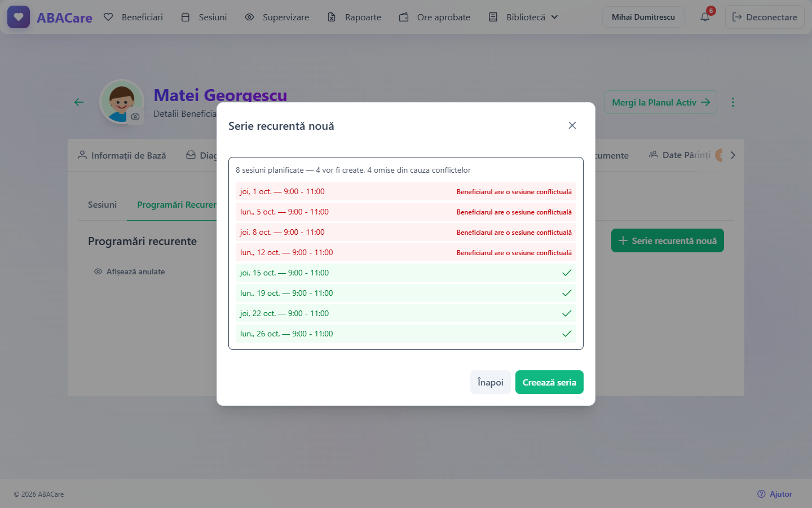Open Sesiuni in the top navigation
The image size is (812, 508).
point(204,17)
